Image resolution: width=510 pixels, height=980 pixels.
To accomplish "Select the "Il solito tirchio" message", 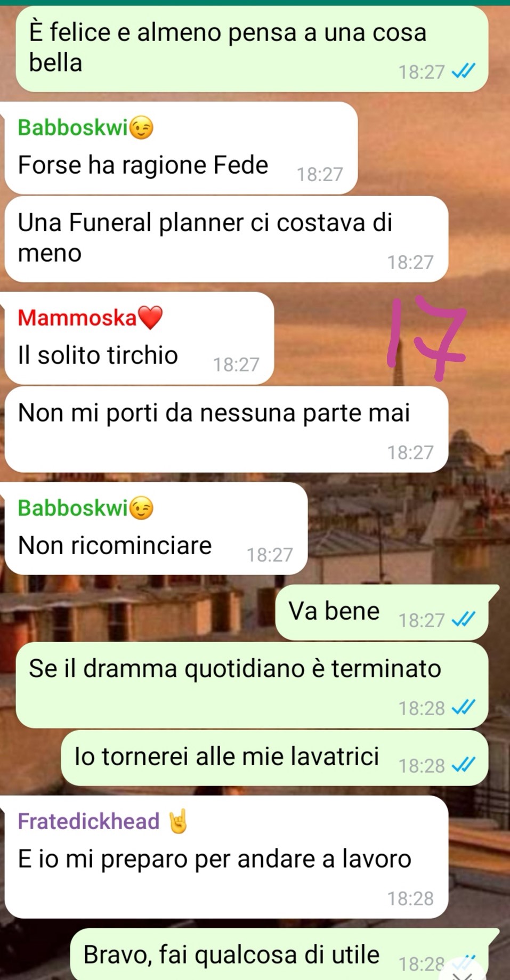I will [140, 338].
